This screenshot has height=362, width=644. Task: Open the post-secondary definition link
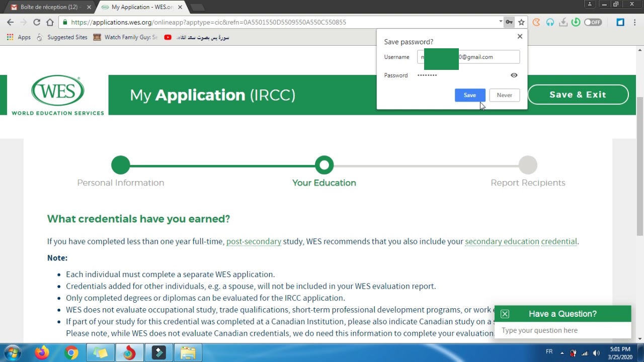click(x=254, y=241)
